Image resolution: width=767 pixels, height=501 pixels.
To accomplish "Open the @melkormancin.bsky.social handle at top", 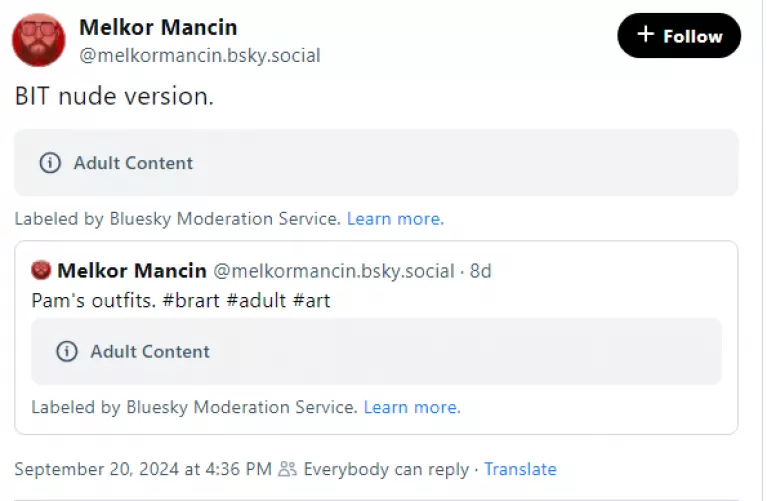I will click(x=200, y=56).
